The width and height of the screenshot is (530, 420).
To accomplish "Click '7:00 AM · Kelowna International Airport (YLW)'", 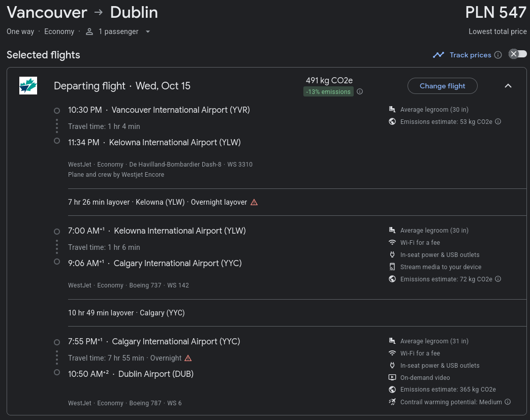I will point(157,231).
